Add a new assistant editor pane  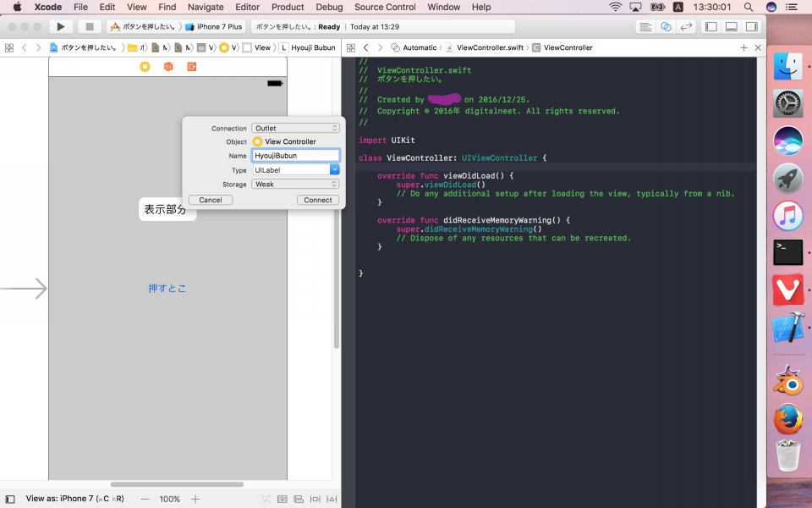[743, 47]
